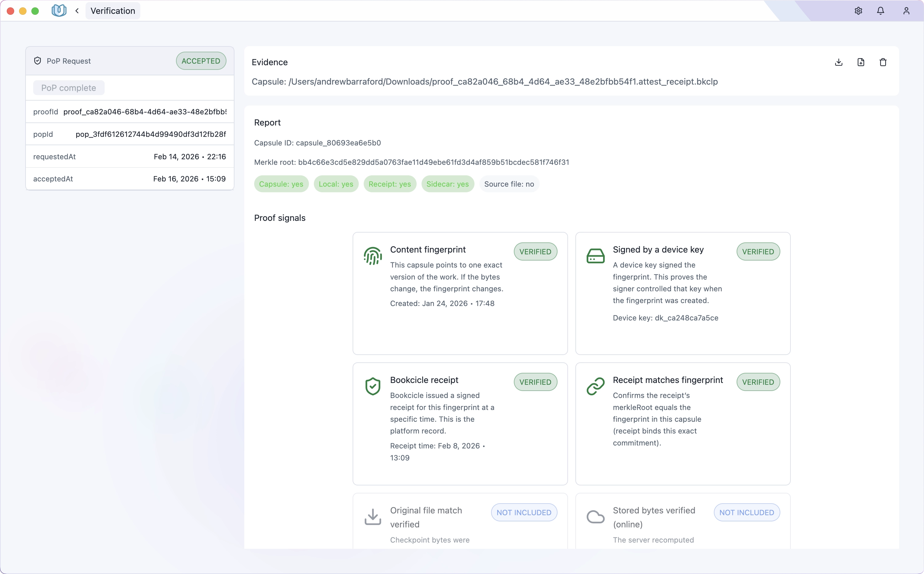924x574 pixels.
Task: Click the PoP complete button
Action: point(69,88)
